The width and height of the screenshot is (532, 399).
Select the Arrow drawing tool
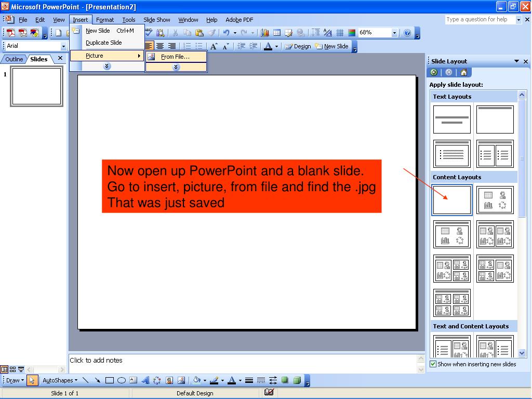point(97,380)
